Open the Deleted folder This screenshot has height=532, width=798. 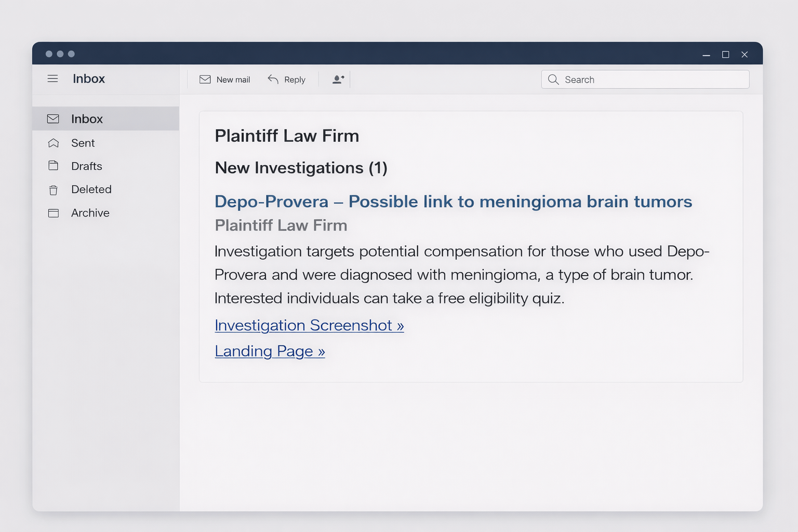tap(91, 189)
